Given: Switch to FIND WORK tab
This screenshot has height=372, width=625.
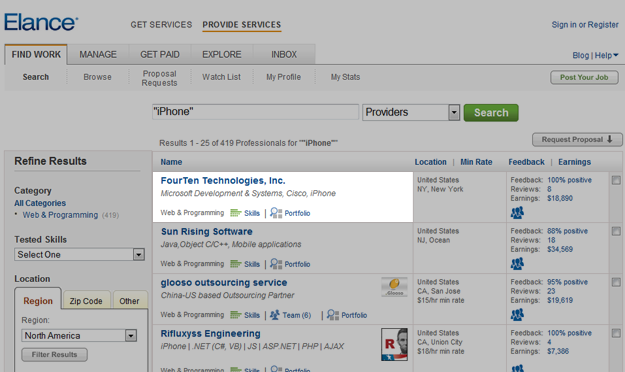Looking at the screenshot, I should (36, 55).
